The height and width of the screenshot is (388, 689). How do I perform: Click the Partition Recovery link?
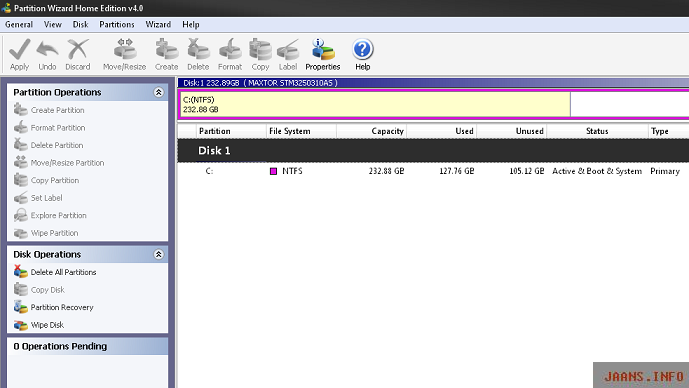(x=62, y=307)
